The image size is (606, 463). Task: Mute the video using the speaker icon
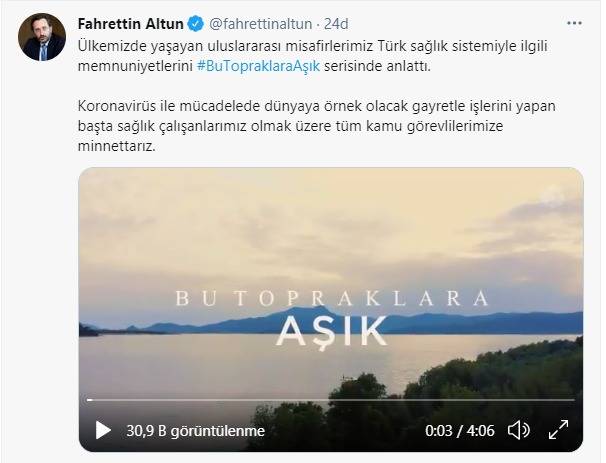tap(518, 430)
